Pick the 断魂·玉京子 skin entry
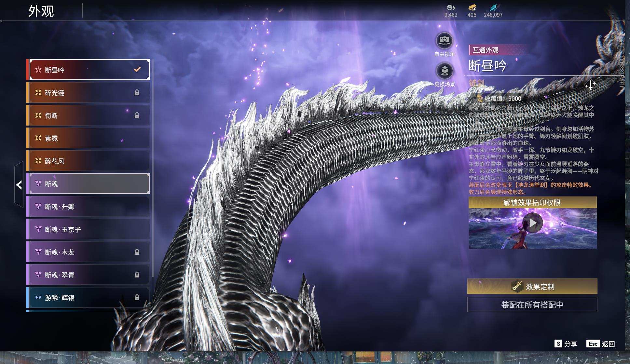The width and height of the screenshot is (630, 364). [89, 229]
